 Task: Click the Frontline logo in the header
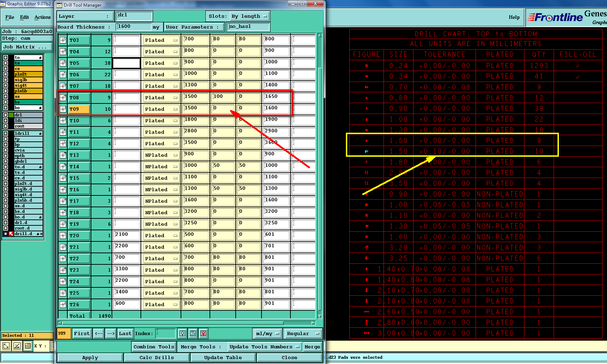click(x=555, y=17)
